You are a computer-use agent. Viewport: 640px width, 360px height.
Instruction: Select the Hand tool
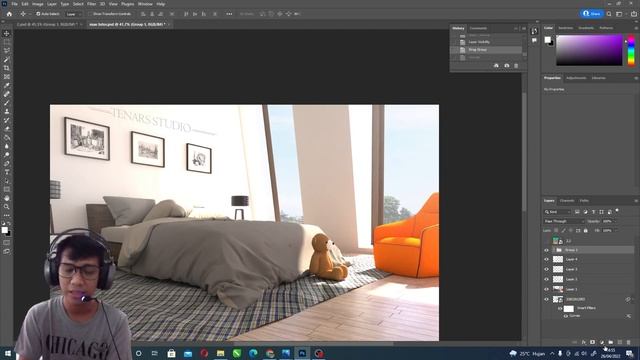tap(7, 198)
